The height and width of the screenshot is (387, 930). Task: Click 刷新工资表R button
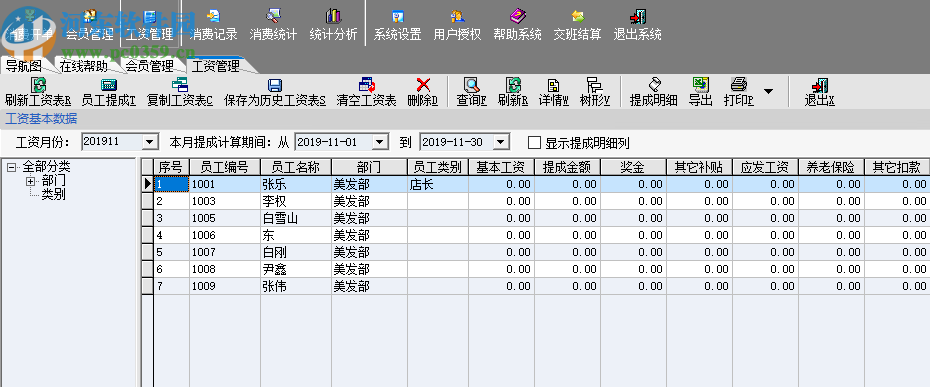(x=38, y=93)
